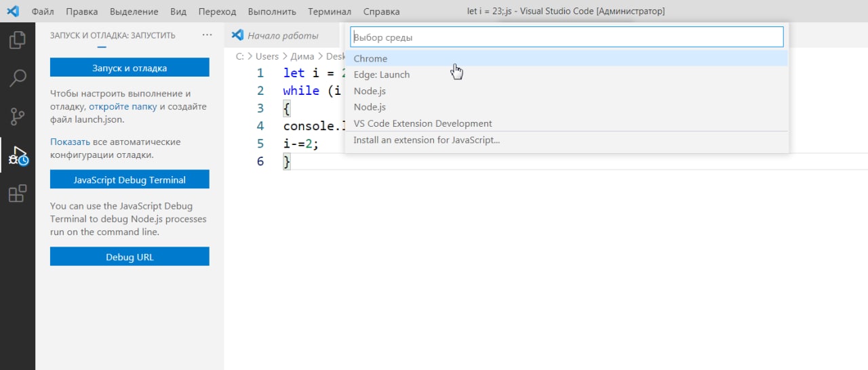Screen dimensions: 868x370
Task: Click the closing brace on line 6
Action: pos(287,161)
